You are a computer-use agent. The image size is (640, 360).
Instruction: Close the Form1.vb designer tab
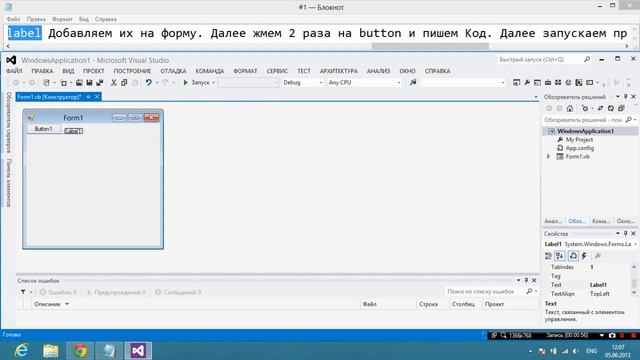(x=97, y=97)
